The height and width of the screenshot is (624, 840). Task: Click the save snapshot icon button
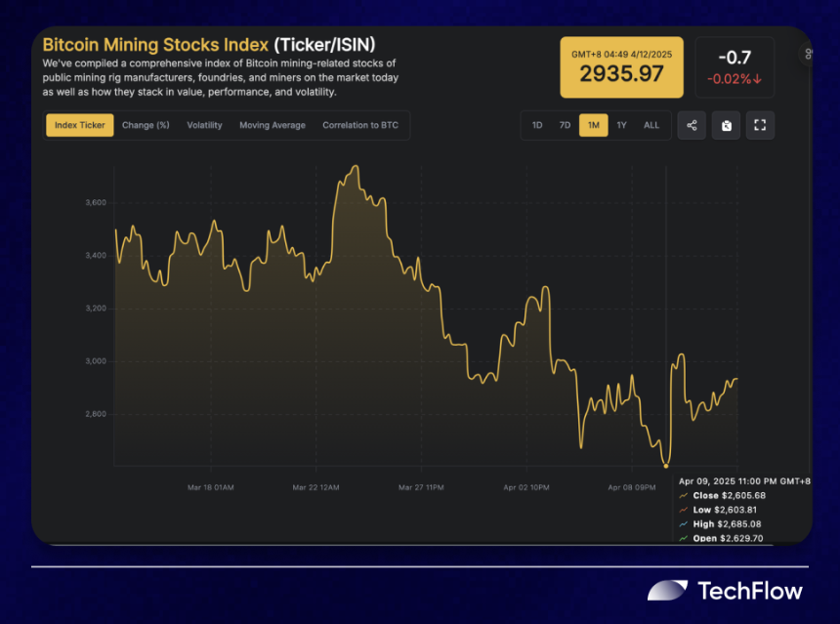click(726, 125)
